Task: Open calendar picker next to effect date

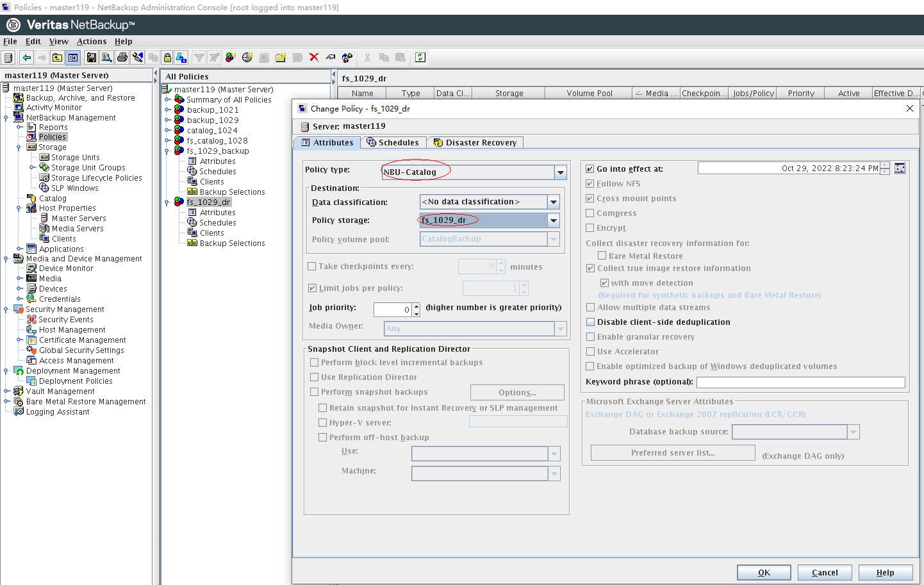Action: pos(900,169)
